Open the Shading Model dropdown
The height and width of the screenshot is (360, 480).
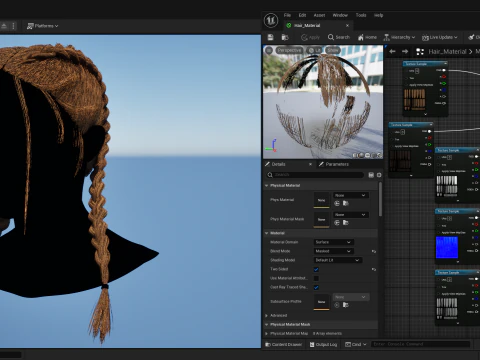pyautogui.click(x=338, y=260)
